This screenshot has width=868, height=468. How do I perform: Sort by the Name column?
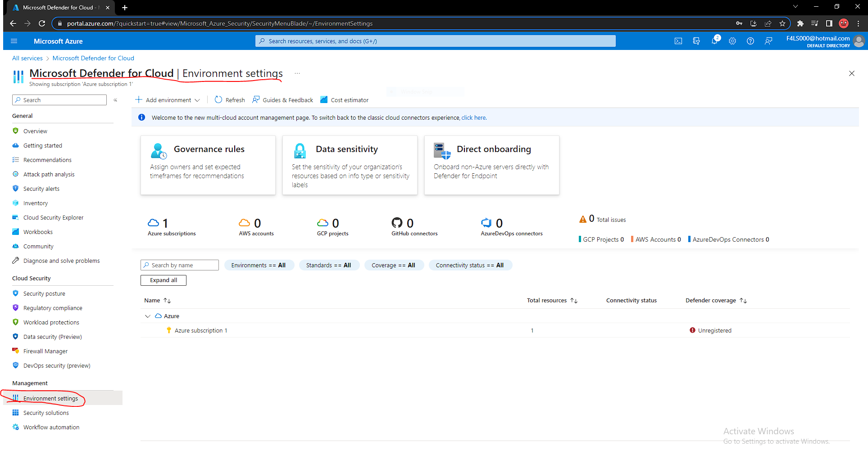pyautogui.click(x=157, y=300)
